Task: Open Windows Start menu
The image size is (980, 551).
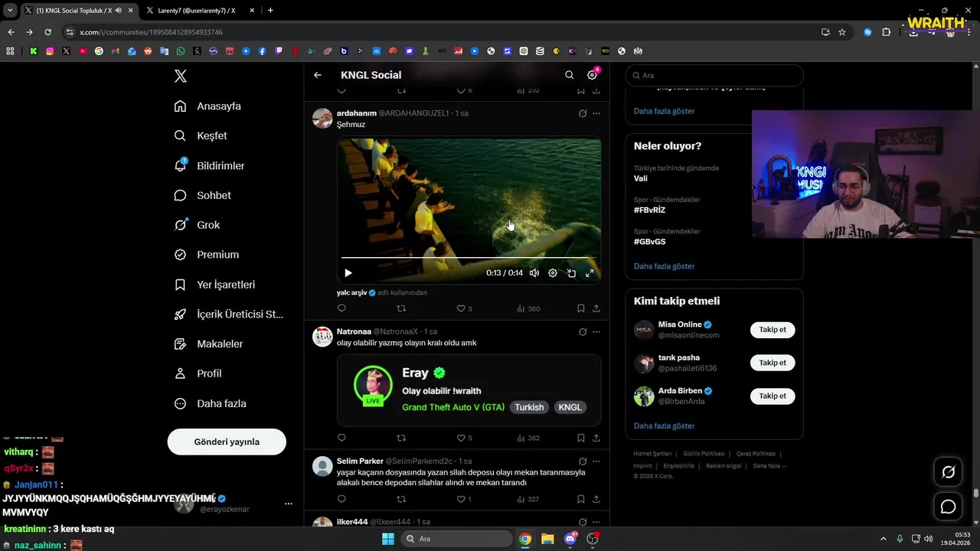Action: coord(388,539)
